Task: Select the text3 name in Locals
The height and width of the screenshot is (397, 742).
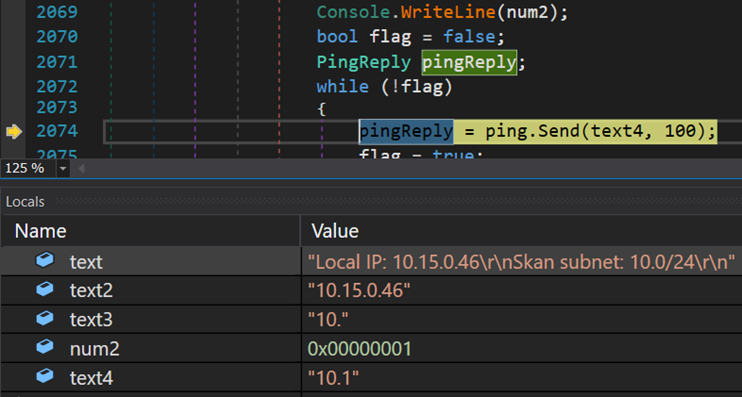Action: tap(91, 320)
